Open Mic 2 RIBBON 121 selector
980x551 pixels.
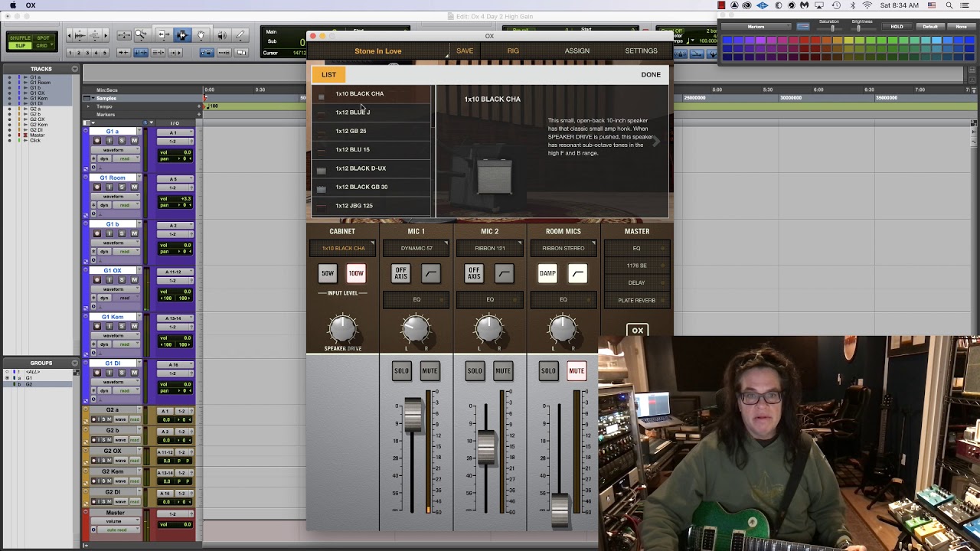click(x=490, y=248)
